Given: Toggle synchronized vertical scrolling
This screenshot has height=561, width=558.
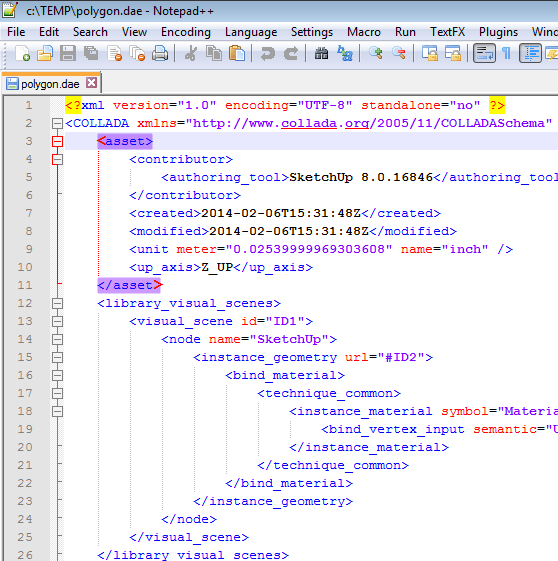Looking at the screenshot, I should [430, 53].
